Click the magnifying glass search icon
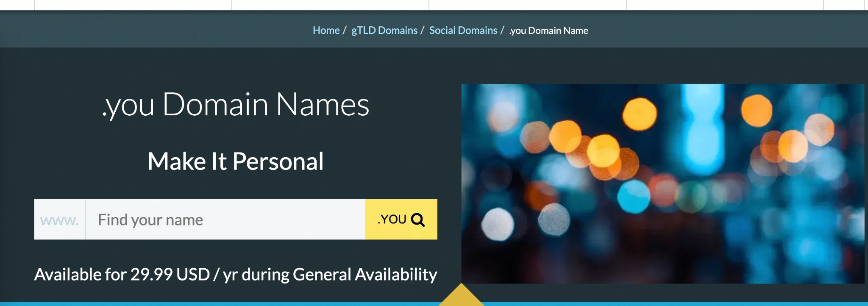Screen dimensions: 868x306 coord(417,220)
